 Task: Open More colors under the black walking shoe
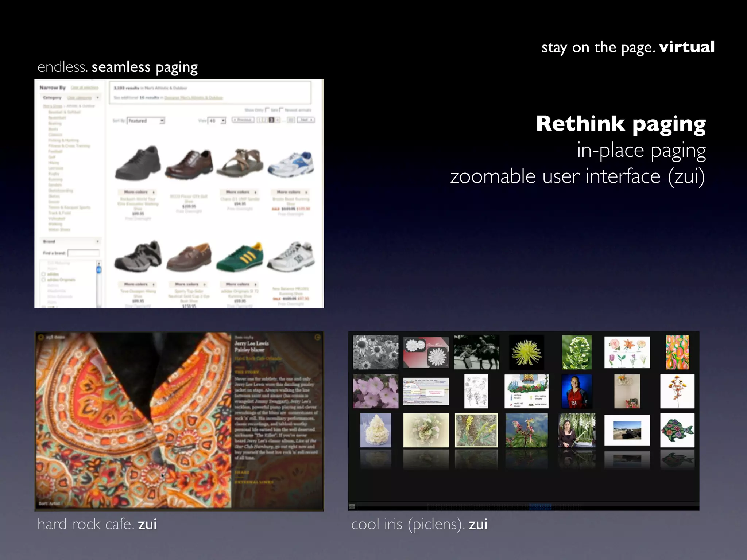(137, 192)
